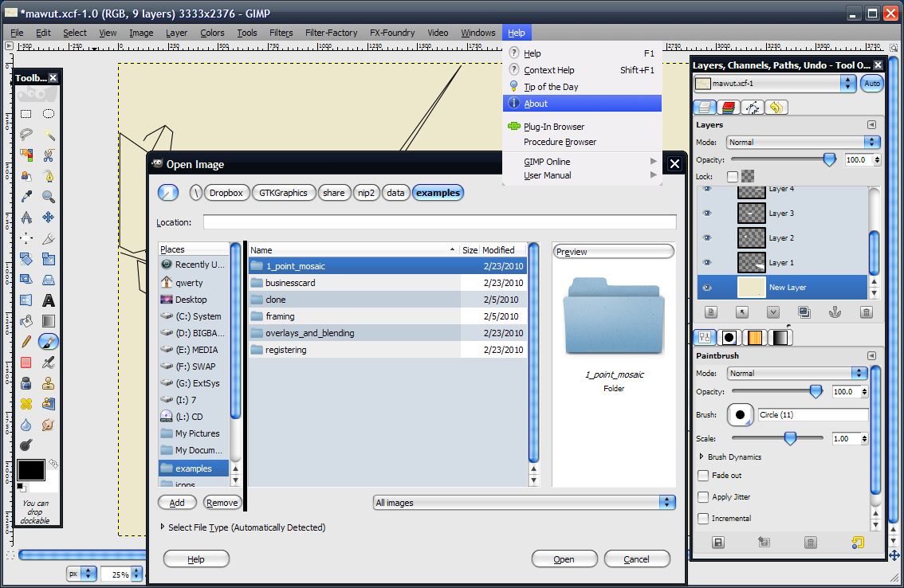The image size is (904, 588).
Task: Select the Ellipse Select tool
Action: (49, 114)
